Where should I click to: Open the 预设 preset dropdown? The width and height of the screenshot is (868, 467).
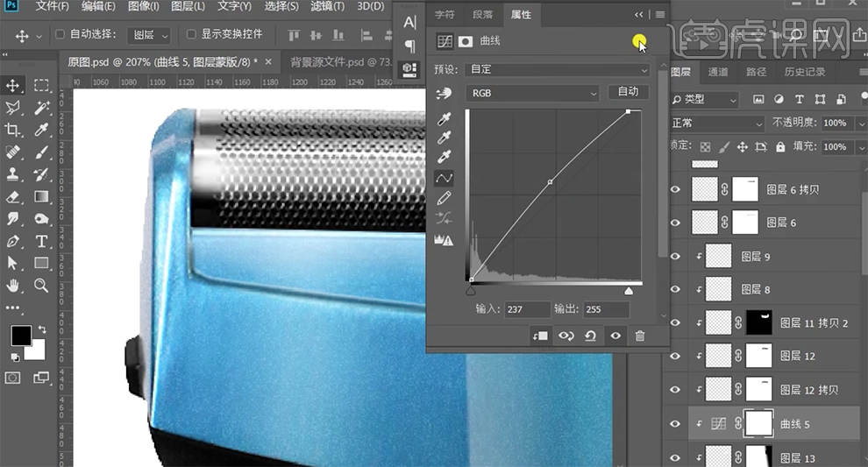558,70
